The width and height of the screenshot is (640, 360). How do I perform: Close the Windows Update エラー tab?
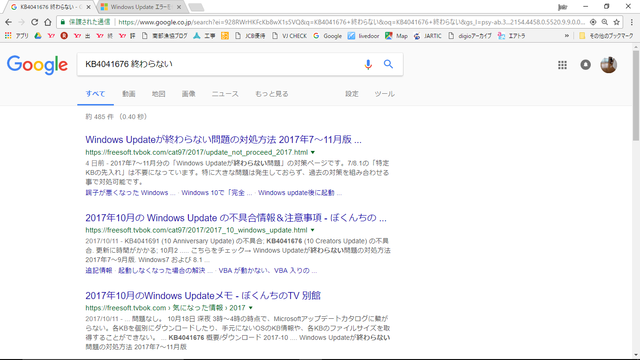point(179,7)
